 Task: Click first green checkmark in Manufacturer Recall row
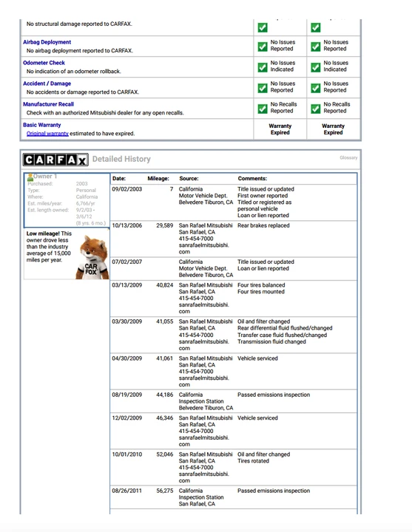coord(263,109)
